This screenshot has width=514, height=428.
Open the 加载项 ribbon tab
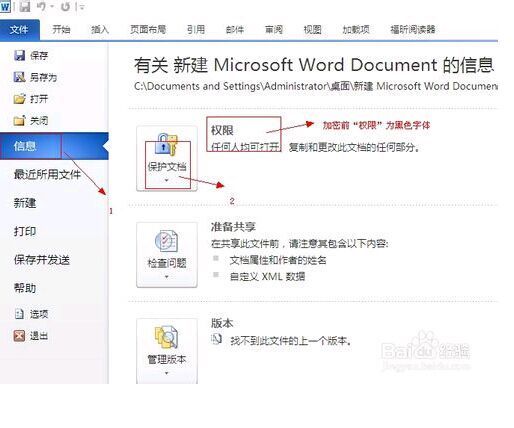(356, 29)
